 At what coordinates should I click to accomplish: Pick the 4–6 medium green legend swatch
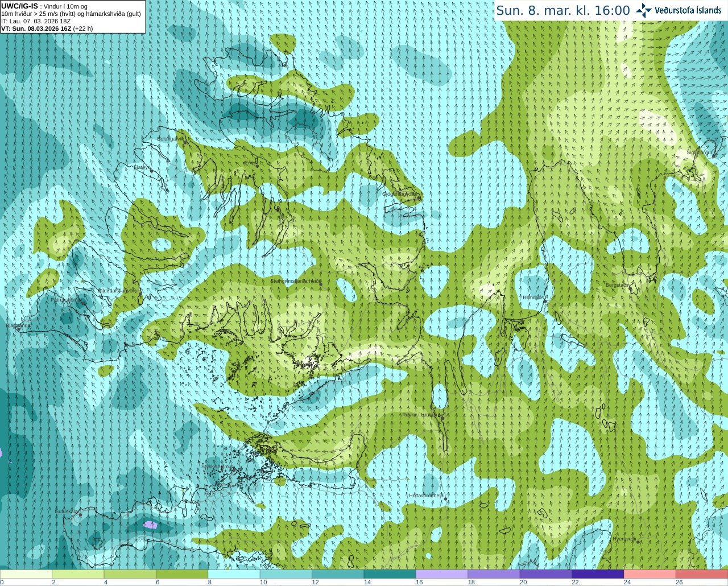pos(130,574)
